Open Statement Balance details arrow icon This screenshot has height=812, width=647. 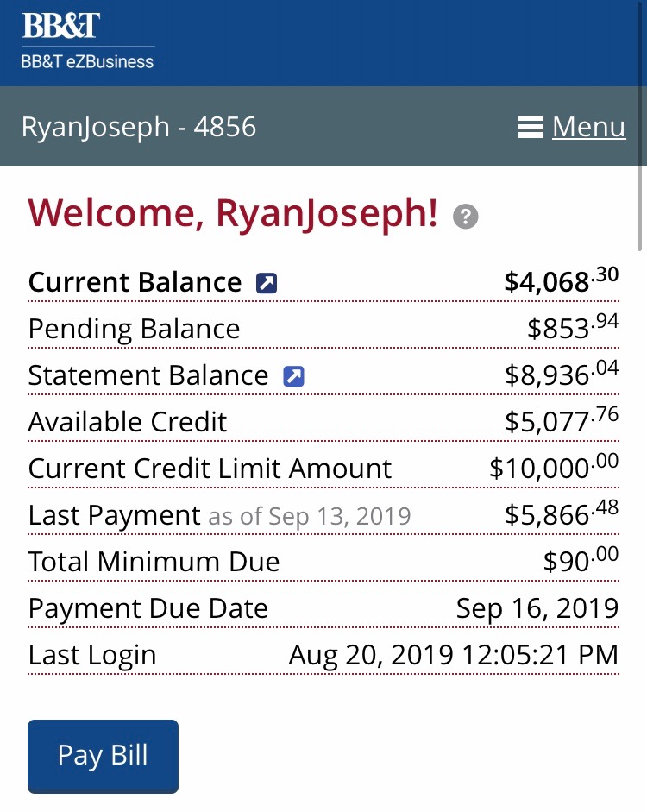click(x=294, y=376)
